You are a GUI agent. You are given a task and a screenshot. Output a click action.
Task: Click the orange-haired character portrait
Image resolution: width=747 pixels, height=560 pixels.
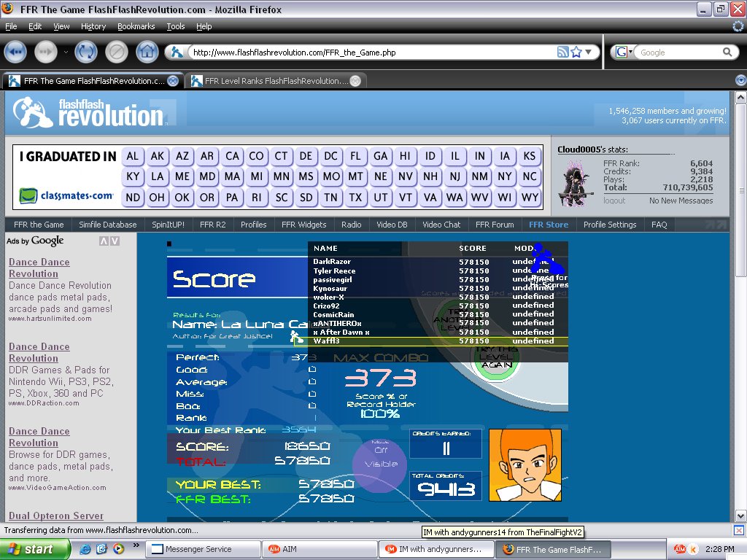pos(525,464)
